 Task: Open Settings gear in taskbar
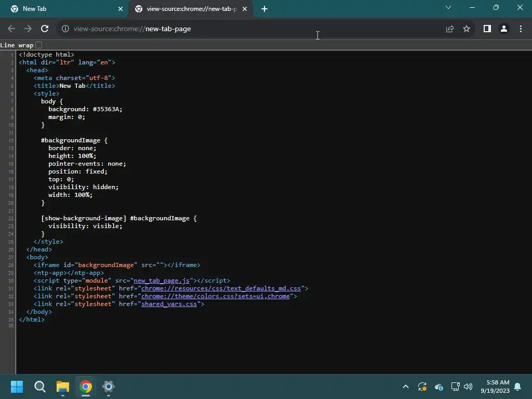(x=109, y=387)
